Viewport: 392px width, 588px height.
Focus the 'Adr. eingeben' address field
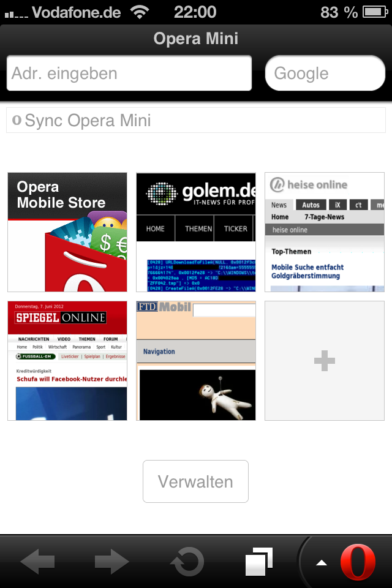[129, 73]
